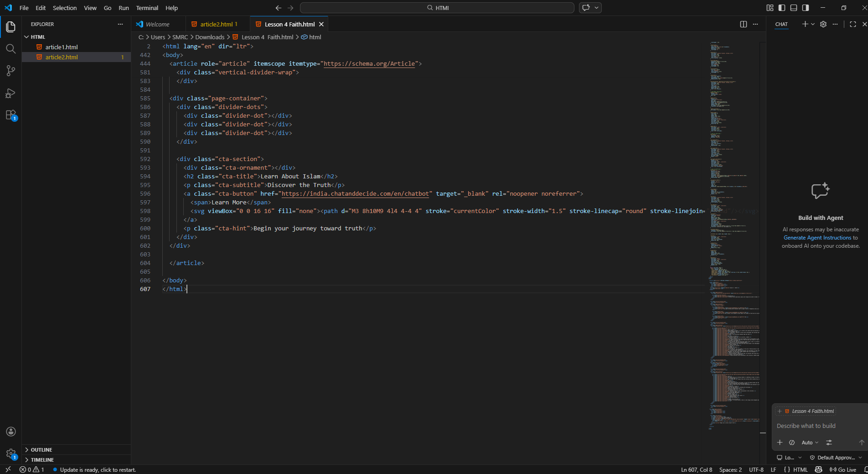This screenshot has height=474, width=868.
Task: Click the editor minimap code overview
Action: [734, 235]
